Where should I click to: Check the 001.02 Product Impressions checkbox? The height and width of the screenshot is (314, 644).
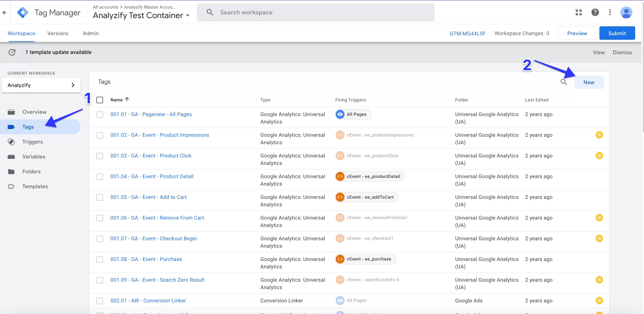pos(100,136)
